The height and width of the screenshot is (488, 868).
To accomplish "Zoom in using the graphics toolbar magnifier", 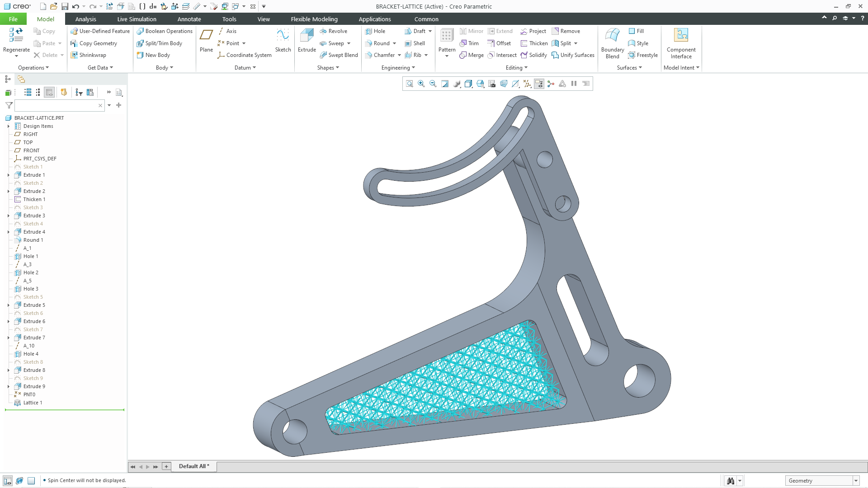I will [421, 84].
